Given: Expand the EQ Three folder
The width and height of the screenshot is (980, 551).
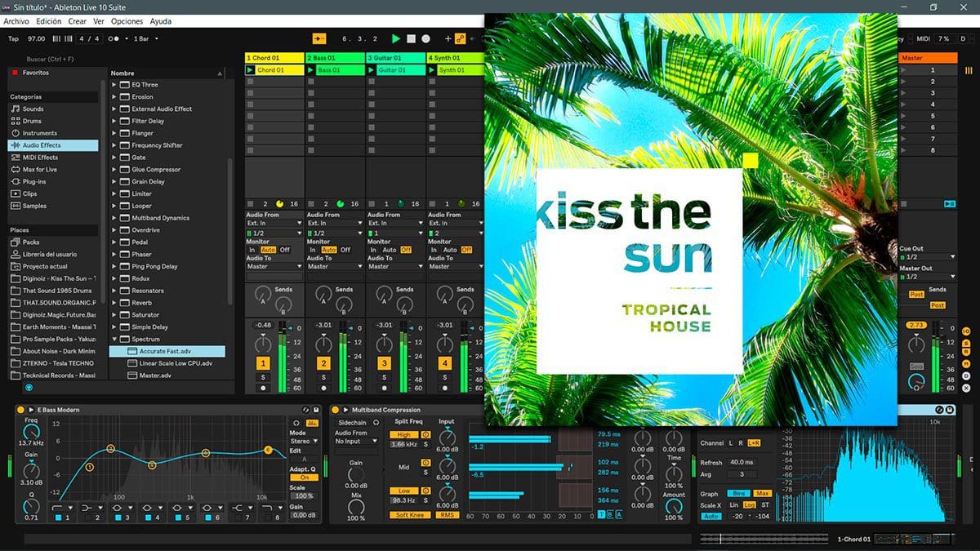Looking at the screenshot, I should pyautogui.click(x=114, y=85).
